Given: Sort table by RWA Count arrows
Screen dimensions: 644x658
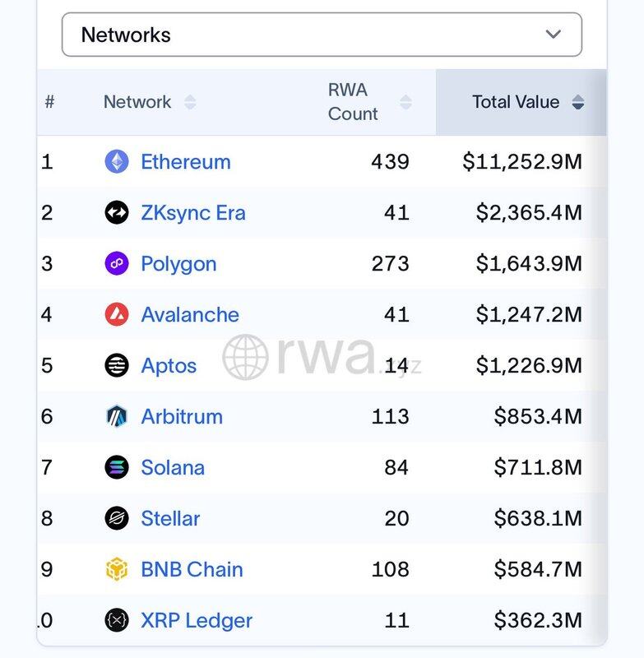Looking at the screenshot, I should [x=405, y=102].
